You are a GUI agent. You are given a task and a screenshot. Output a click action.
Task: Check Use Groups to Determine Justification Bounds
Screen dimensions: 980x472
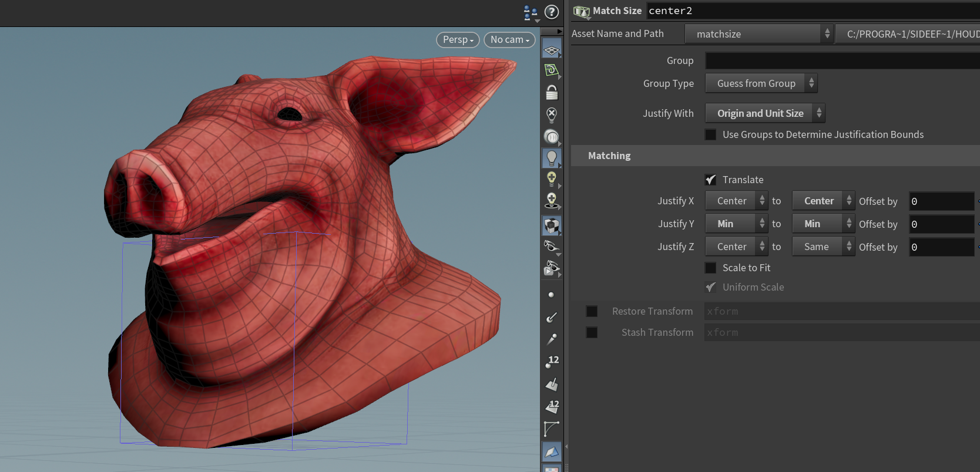tap(710, 134)
